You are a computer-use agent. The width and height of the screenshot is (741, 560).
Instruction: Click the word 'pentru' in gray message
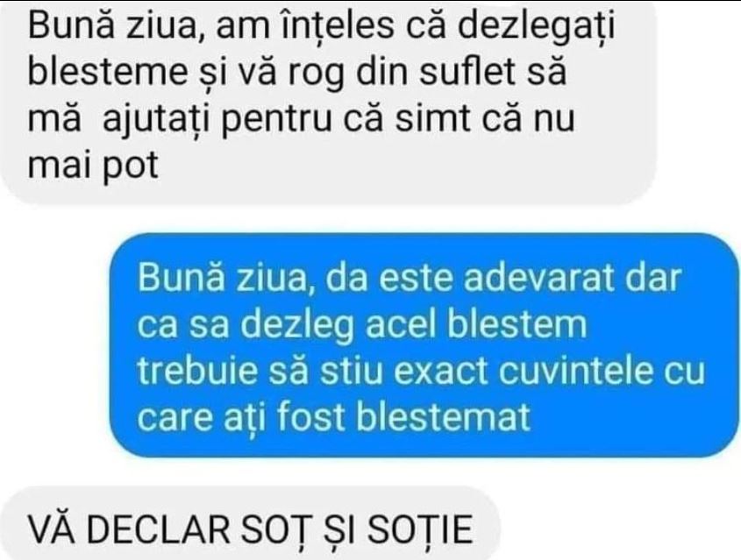(276, 119)
